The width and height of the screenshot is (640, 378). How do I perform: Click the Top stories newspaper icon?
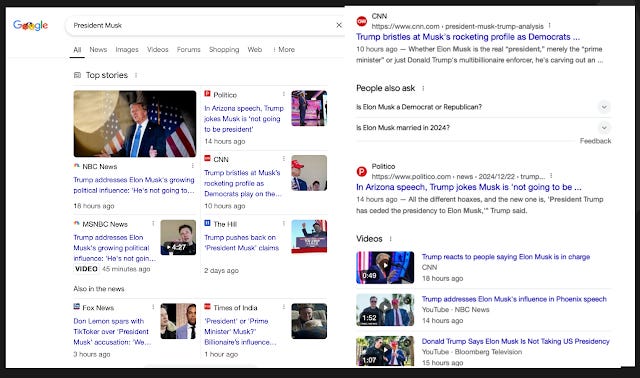pyautogui.click(x=77, y=75)
